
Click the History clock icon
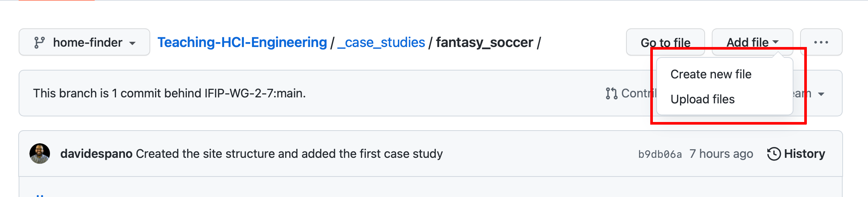(774, 154)
